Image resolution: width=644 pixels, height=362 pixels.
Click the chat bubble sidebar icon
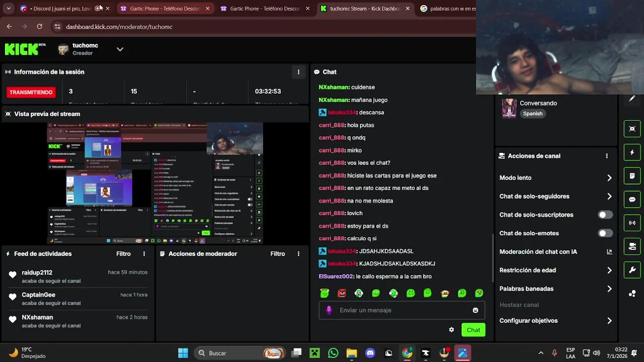point(632,200)
